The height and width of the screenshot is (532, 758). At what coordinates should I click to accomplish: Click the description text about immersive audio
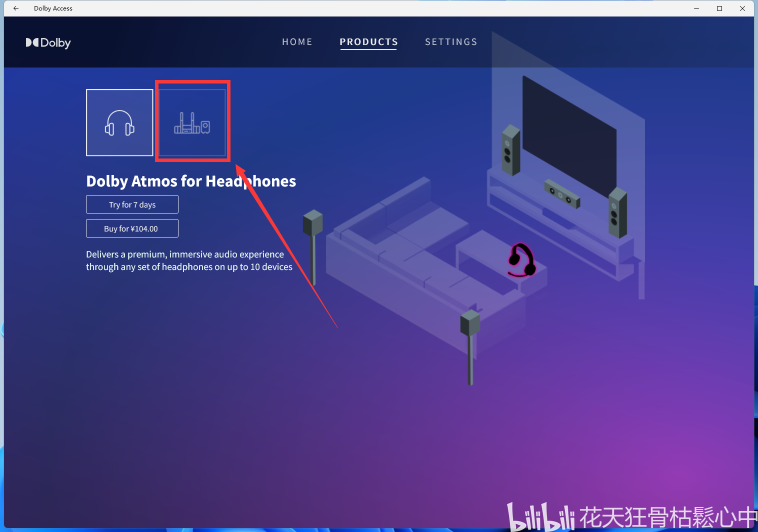tap(189, 260)
